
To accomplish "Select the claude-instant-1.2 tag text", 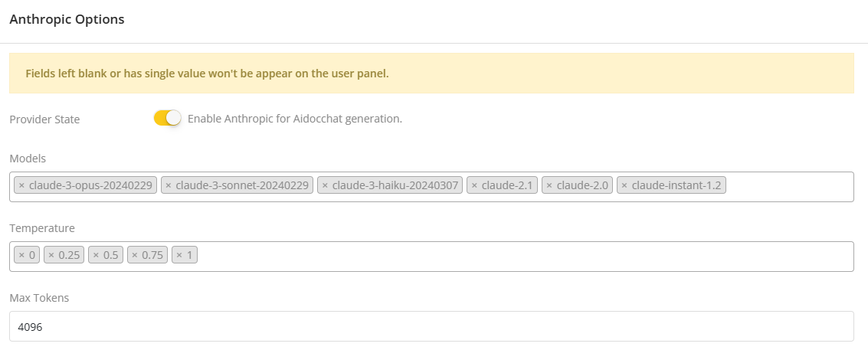I will (676, 185).
